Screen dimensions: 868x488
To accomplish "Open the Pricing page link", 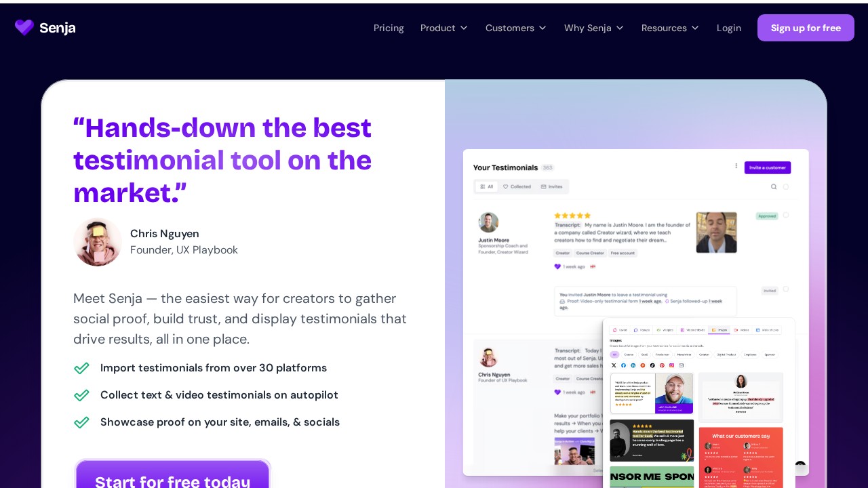I will tap(389, 28).
